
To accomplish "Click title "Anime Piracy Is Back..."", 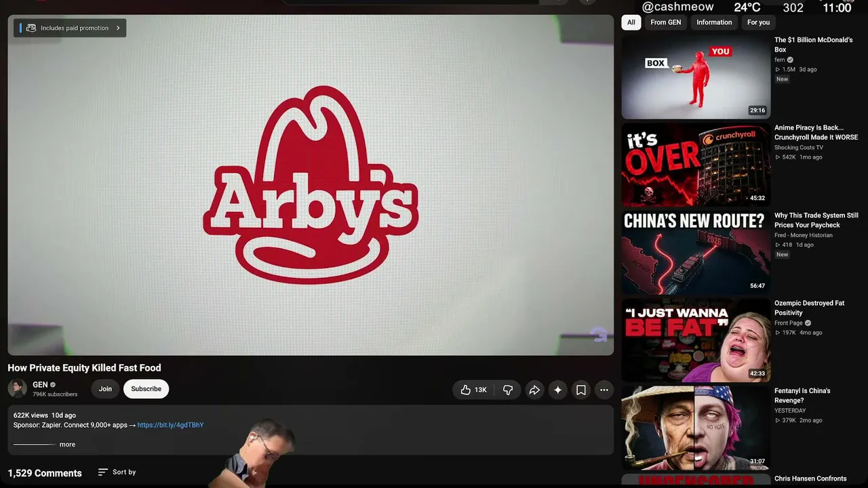I will (816, 132).
